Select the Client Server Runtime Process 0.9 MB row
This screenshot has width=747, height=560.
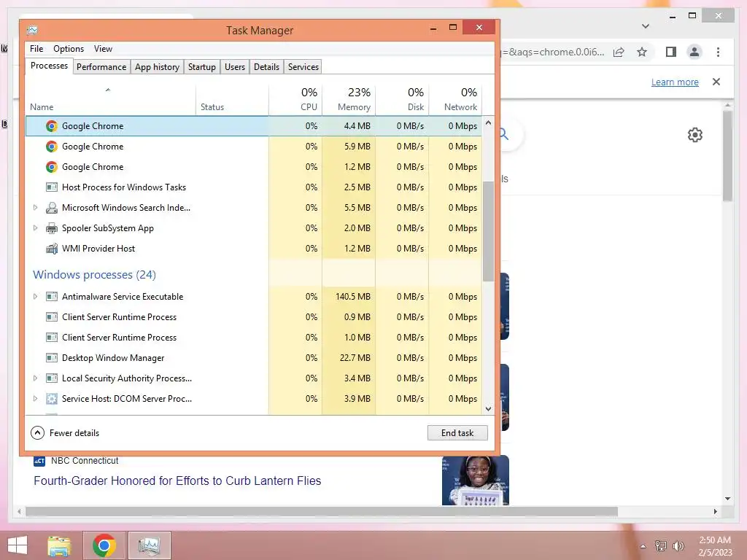tap(253, 317)
